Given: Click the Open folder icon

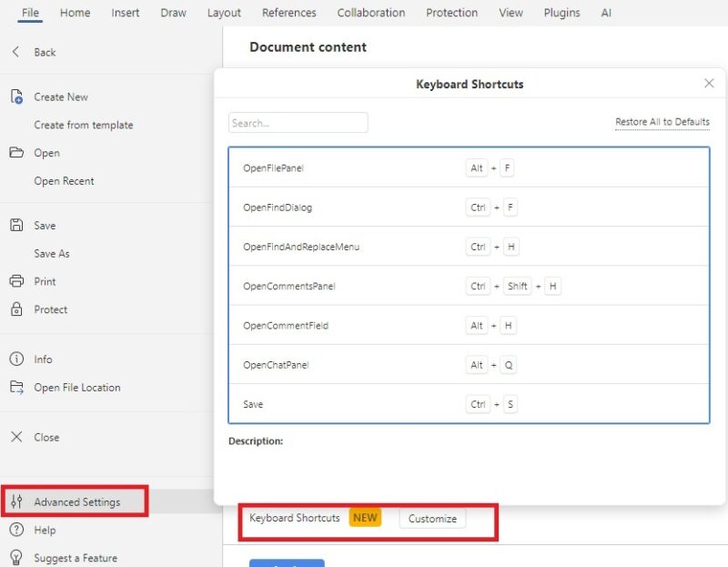Looking at the screenshot, I should click(x=16, y=153).
